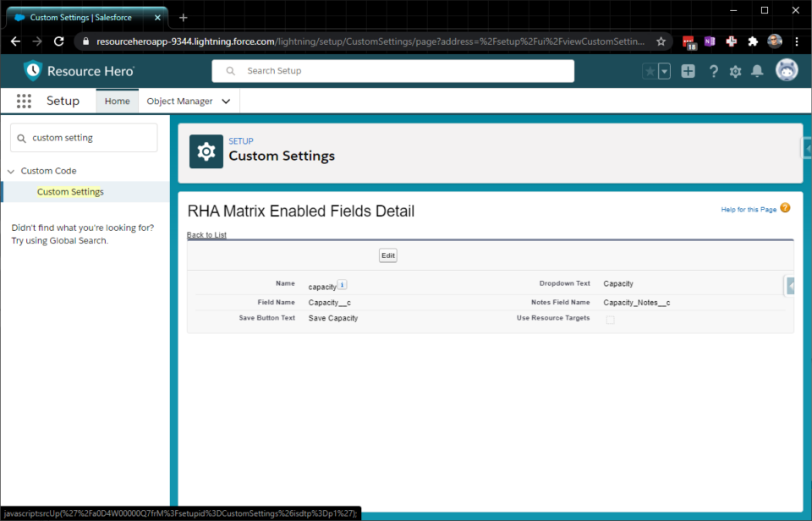
Task: Bookmark this page with the star
Action: [661, 41]
